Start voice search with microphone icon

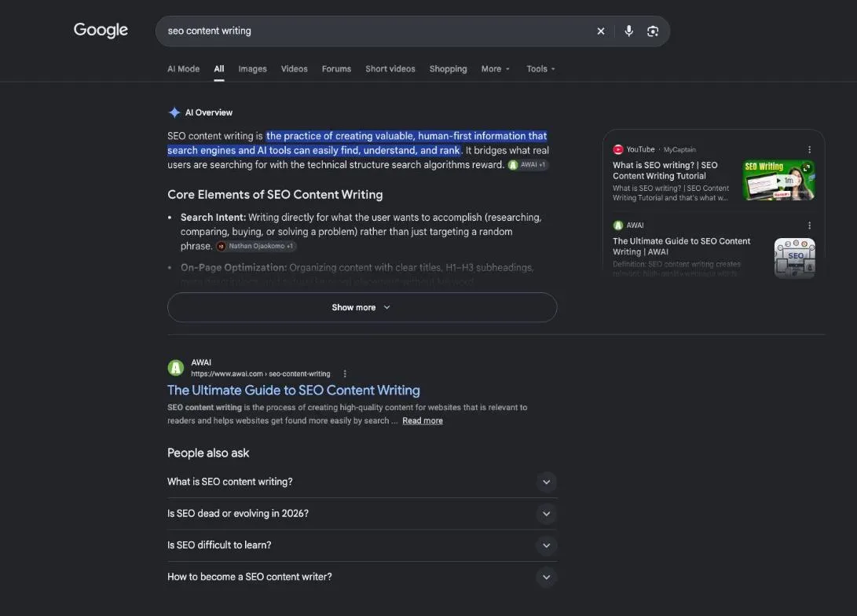click(628, 31)
